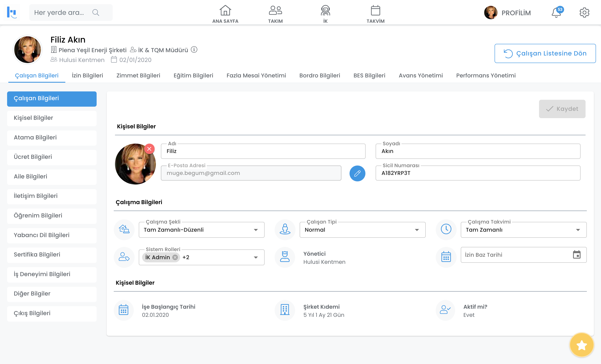Remove profile photo with red X
Image resolution: width=601 pixels, height=364 pixels.
click(149, 149)
